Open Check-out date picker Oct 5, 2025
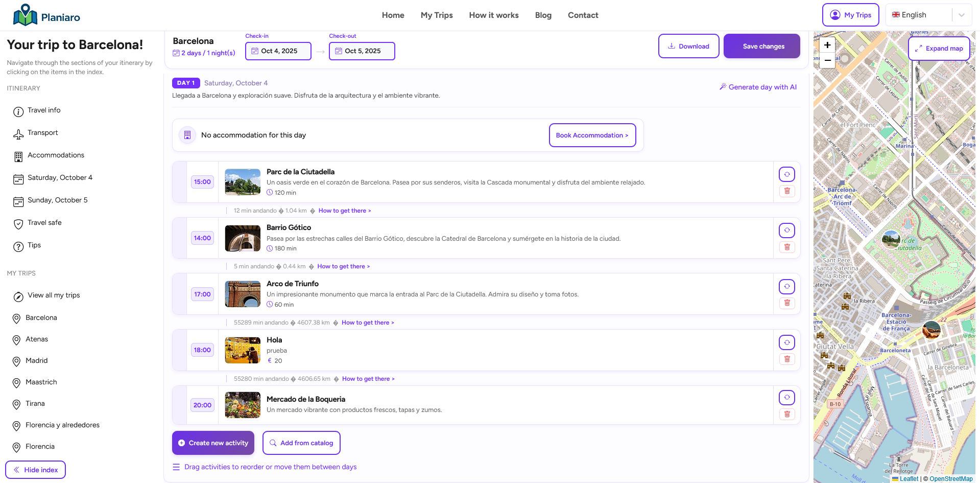Image resolution: width=980 pixels, height=483 pixels. click(362, 51)
